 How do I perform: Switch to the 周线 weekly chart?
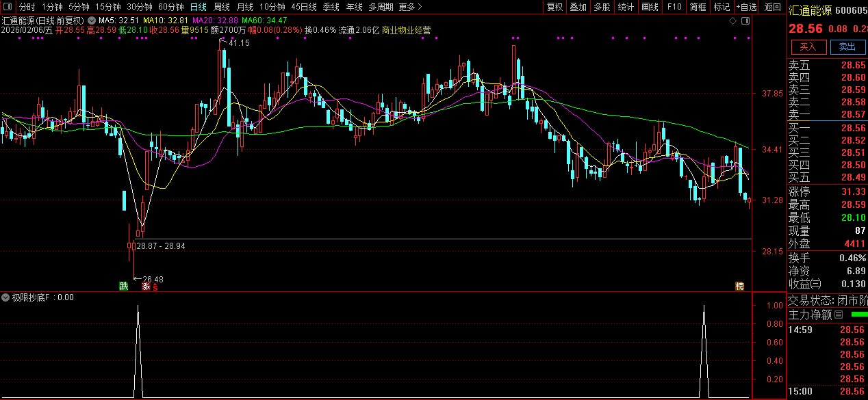pos(222,7)
